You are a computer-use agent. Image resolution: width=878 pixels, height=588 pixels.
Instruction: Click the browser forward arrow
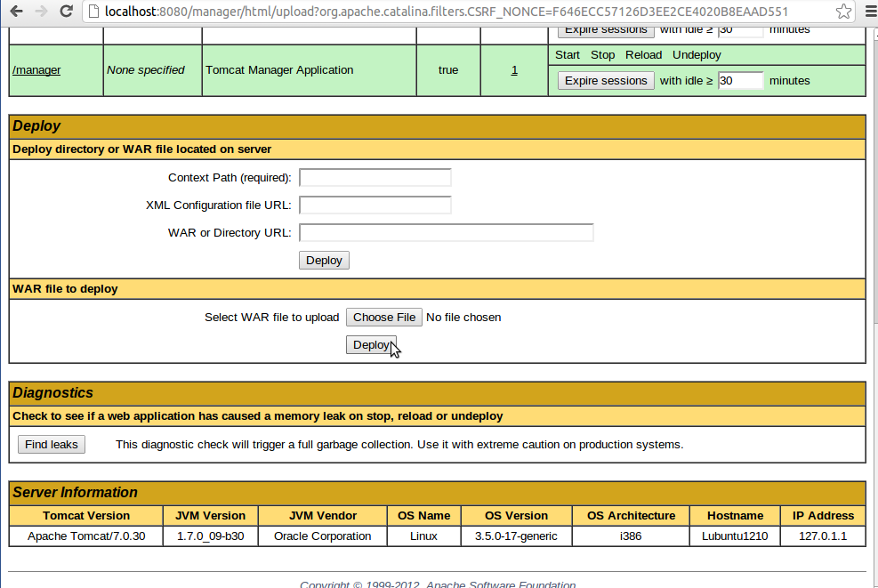point(41,11)
